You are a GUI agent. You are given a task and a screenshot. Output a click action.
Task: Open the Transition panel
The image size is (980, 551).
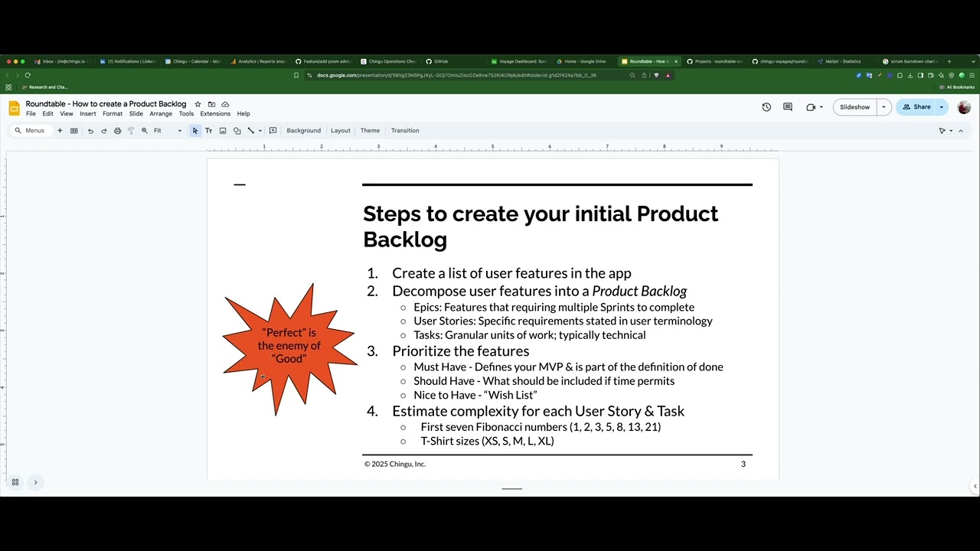pyautogui.click(x=405, y=131)
